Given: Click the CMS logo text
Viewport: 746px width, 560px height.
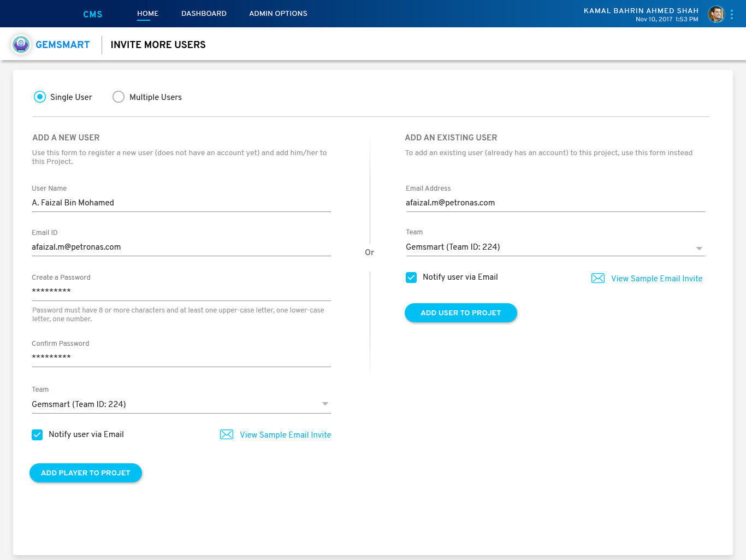Looking at the screenshot, I should coord(93,14).
